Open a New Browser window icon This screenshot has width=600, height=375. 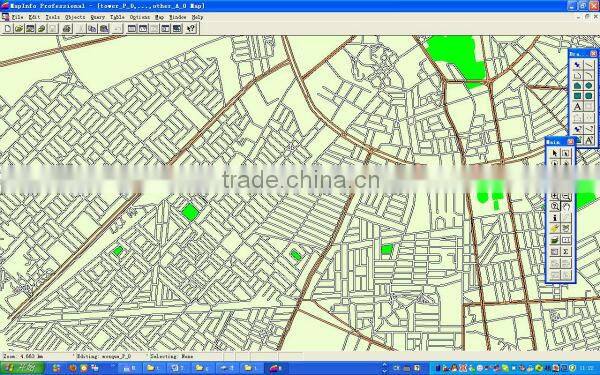point(132,29)
